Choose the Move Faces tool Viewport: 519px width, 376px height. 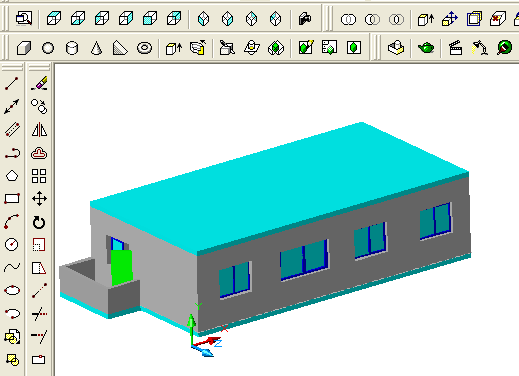click(450, 19)
